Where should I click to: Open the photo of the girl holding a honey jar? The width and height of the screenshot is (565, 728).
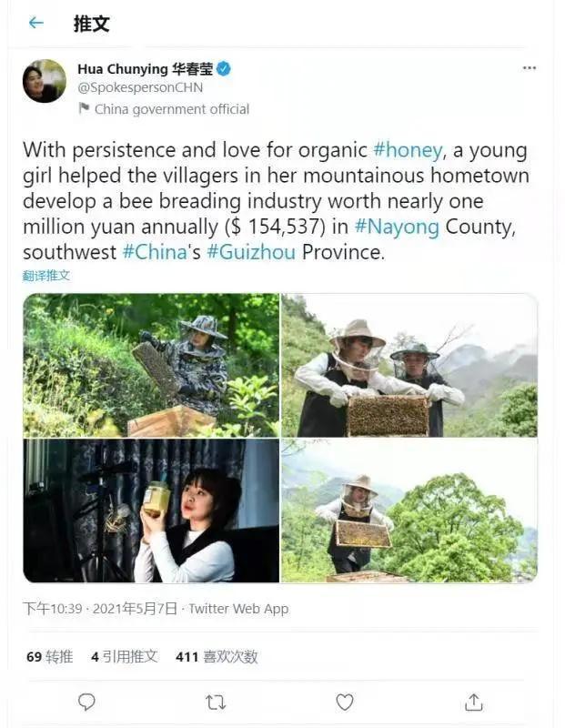[151, 511]
